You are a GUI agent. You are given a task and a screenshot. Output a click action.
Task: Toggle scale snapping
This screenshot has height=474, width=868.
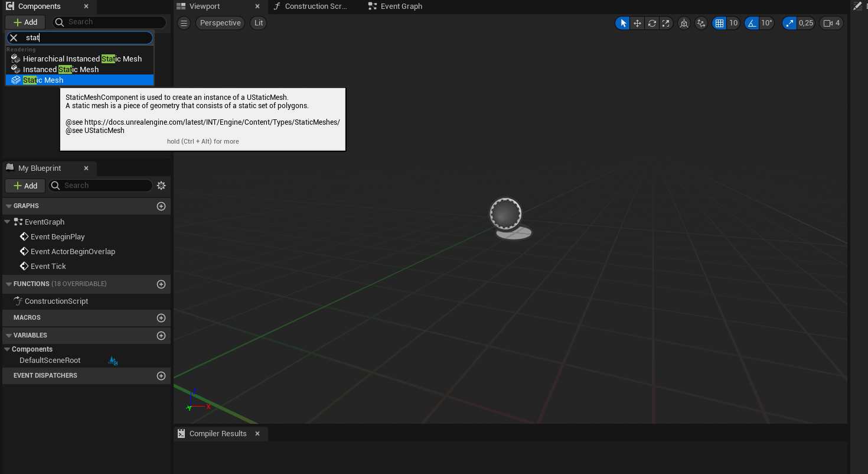point(789,23)
